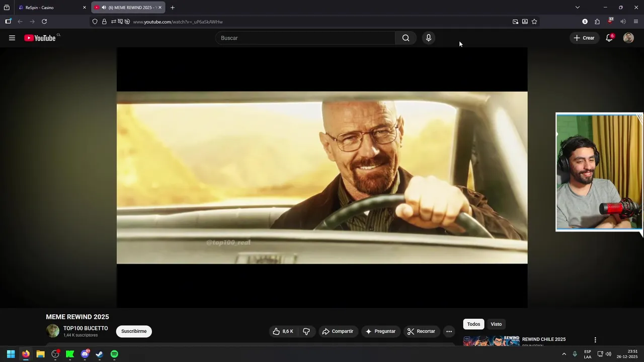The image size is (644, 362).
Task: Open picture-in-picture from address bar
Action: [515, 22]
